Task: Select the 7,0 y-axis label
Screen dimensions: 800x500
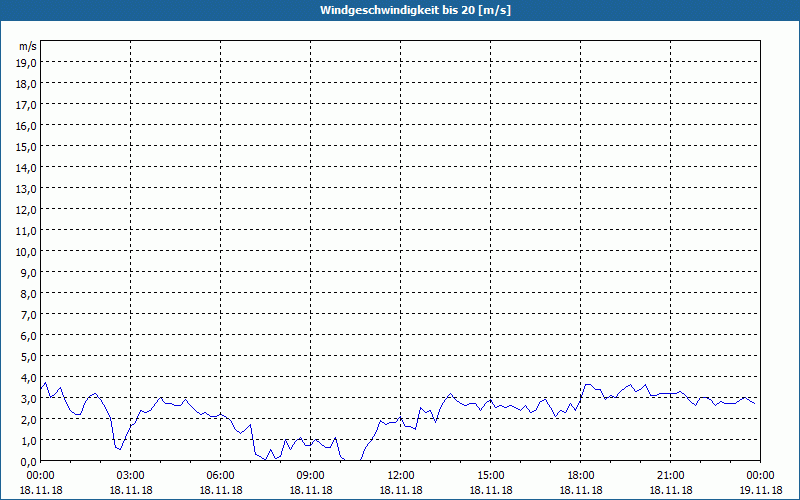Action: click(29, 315)
